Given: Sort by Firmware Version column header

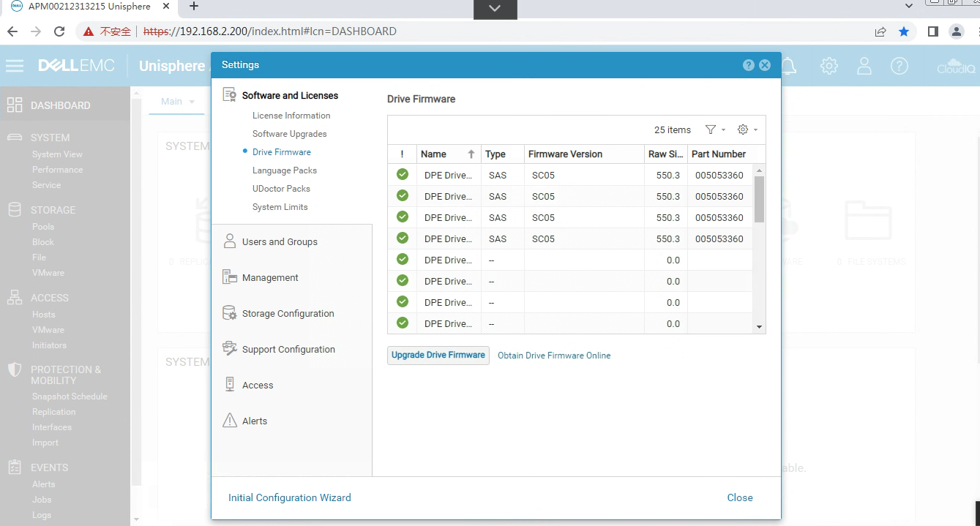Looking at the screenshot, I should pyautogui.click(x=584, y=154).
